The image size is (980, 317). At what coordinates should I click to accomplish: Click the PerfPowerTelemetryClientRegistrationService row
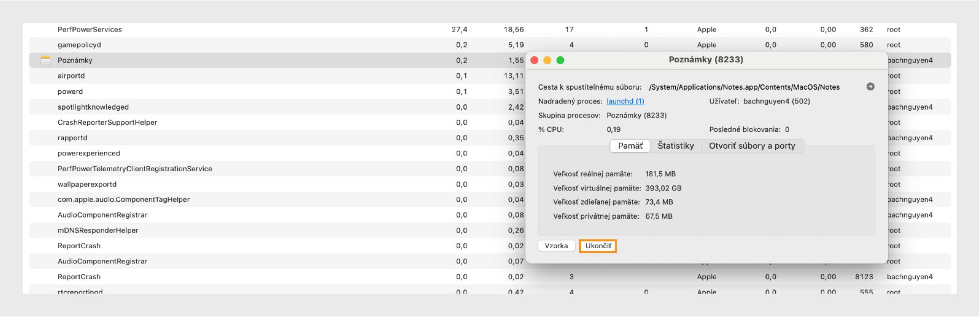135,169
